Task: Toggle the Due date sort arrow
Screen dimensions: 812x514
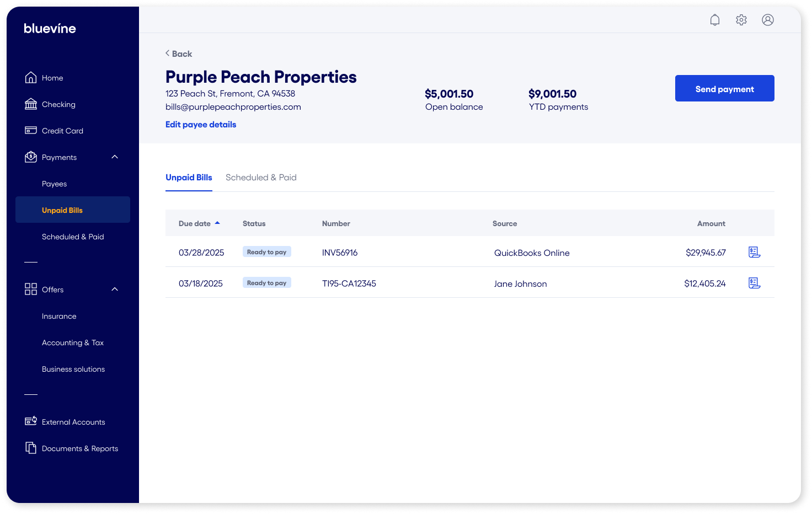Action: pyautogui.click(x=217, y=223)
